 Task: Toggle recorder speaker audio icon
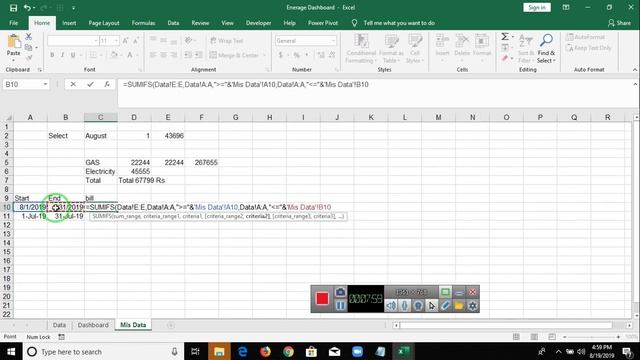tap(391, 305)
